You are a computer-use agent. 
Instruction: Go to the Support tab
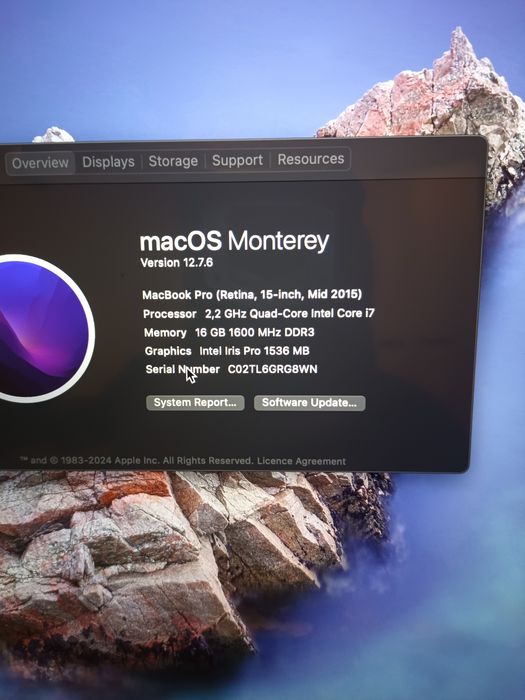pyautogui.click(x=237, y=160)
